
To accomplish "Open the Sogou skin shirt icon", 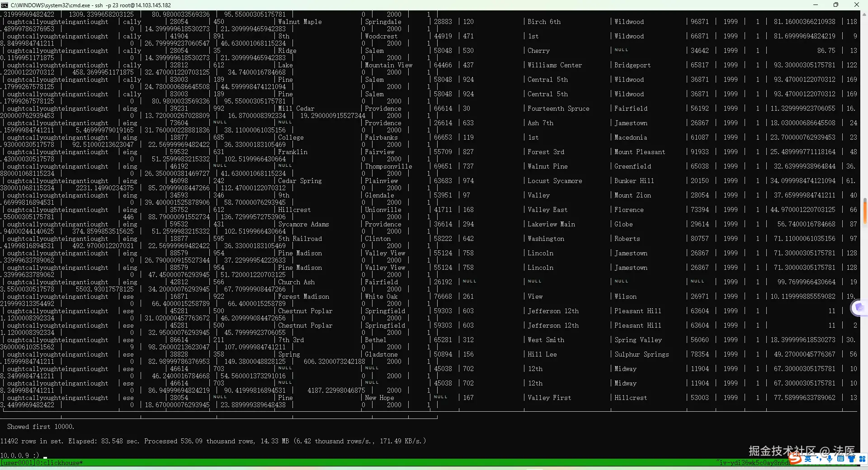I will (852, 459).
